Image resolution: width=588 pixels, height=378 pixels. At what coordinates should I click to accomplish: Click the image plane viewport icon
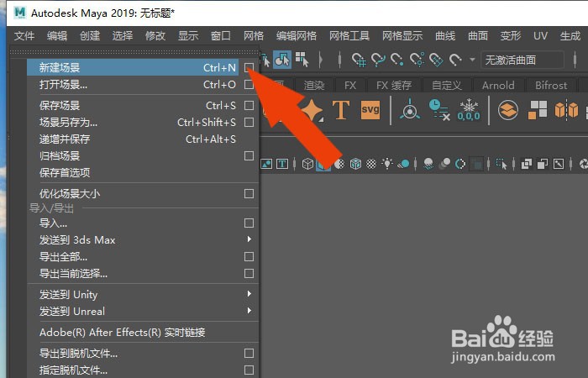tap(266, 164)
